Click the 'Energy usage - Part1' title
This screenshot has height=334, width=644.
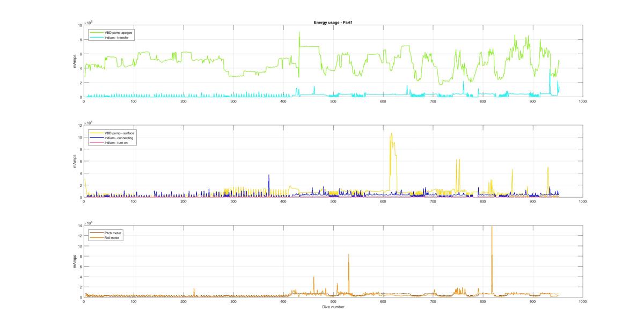pyautogui.click(x=333, y=23)
